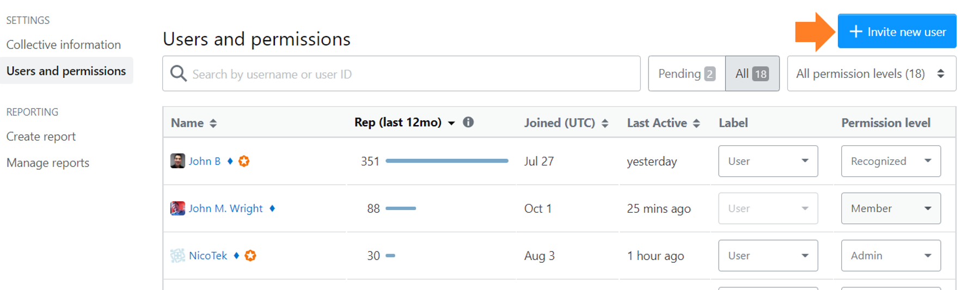Open John B's Recognized permission dropdown
980x290 pixels.
(891, 161)
